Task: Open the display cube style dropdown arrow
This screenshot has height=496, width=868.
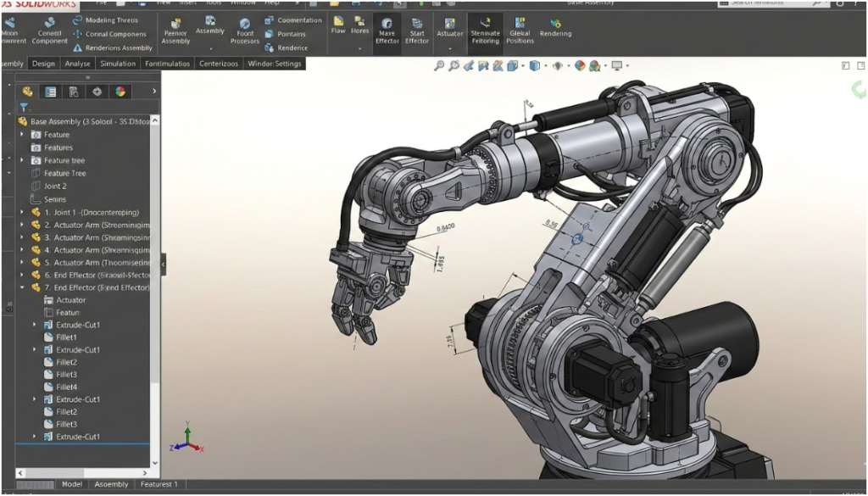Action: tap(545, 65)
